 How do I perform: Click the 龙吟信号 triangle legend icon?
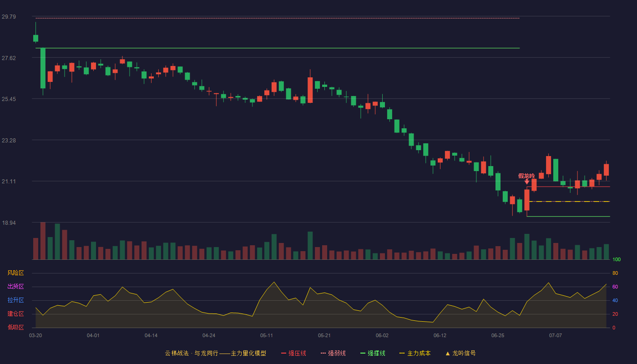[448, 354]
